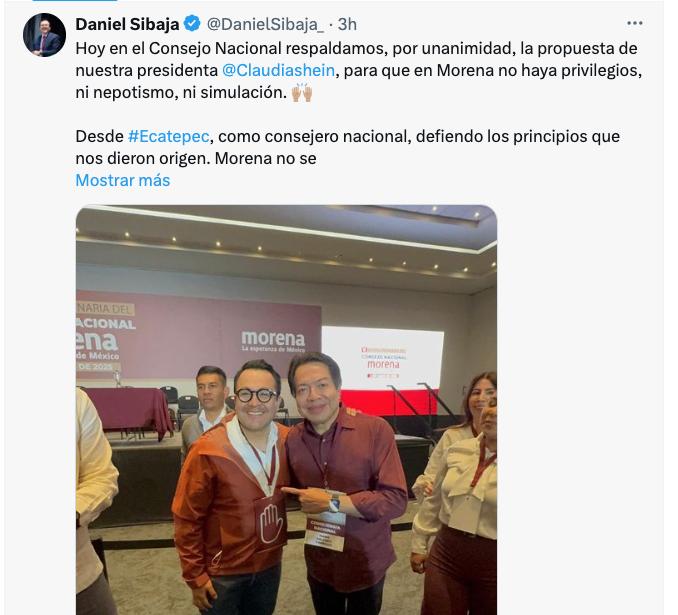Select the blue active tab indicator at top
The height and width of the screenshot is (615, 678).
click(74, 1)
